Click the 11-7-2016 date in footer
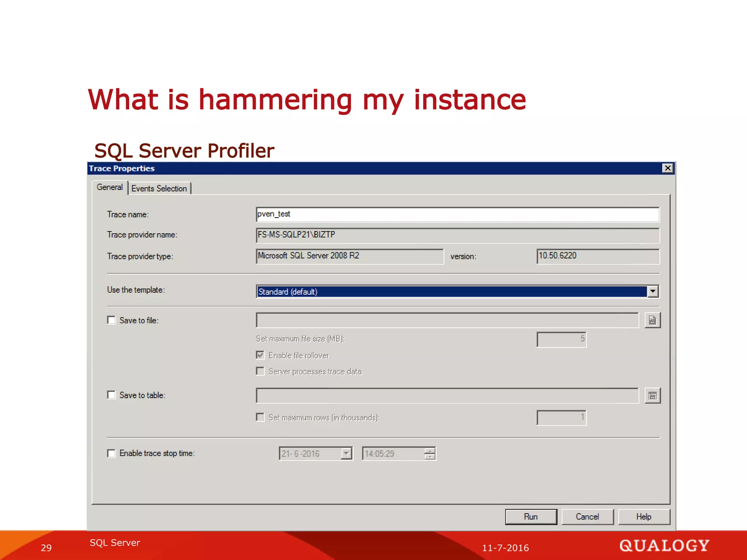The width and height of the screenshot is (747, 560). pos(505,548)
